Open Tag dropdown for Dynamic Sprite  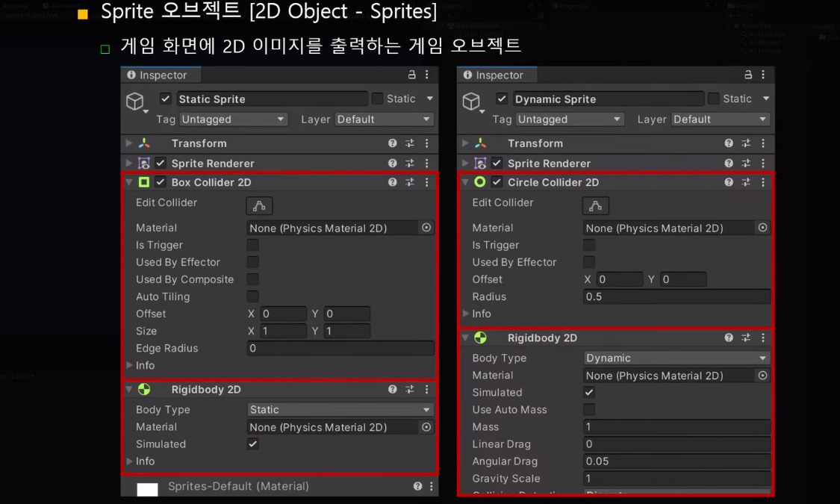(x=570, y=119)
